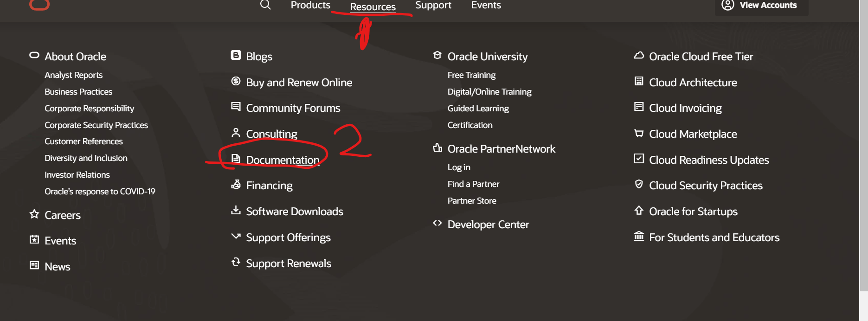Open Cloud Marketplace link text
Screen dimensions: 868x321
693,134
